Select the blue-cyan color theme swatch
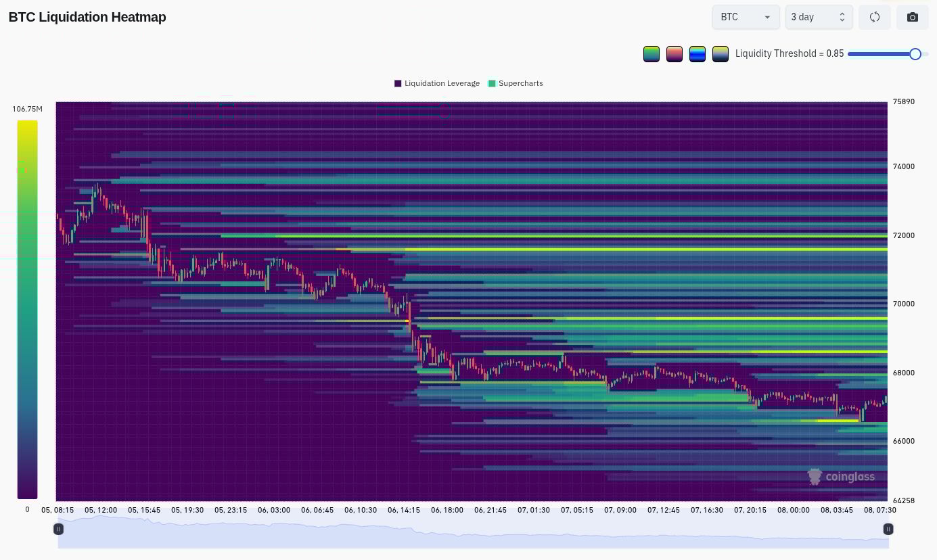Image resolution: width=937 pixels, height=560 pixels. (697, 54)
